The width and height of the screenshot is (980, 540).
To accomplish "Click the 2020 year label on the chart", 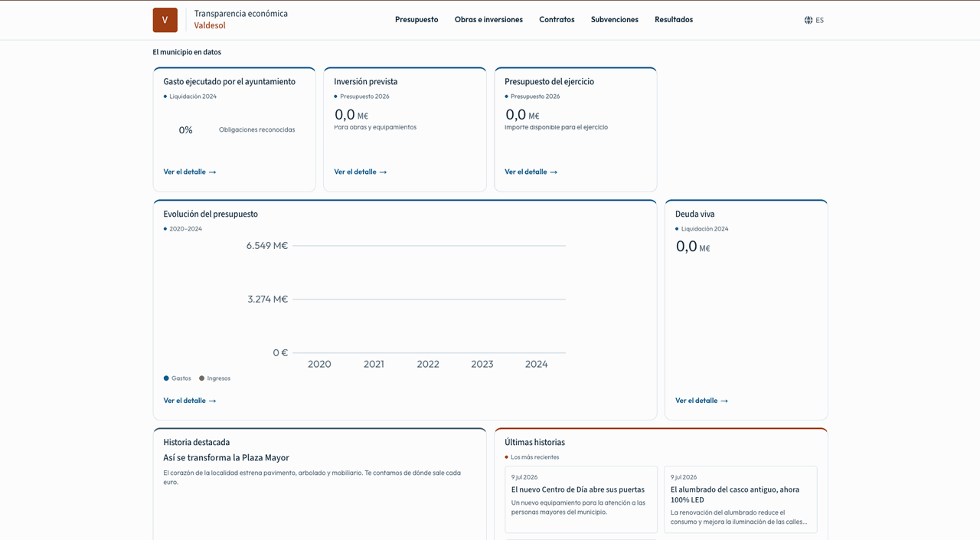I will (319, 365).
